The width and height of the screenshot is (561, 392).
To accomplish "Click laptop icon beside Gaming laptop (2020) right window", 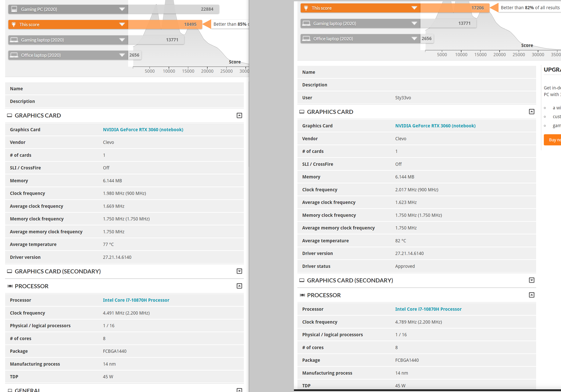I will [306, 23].
